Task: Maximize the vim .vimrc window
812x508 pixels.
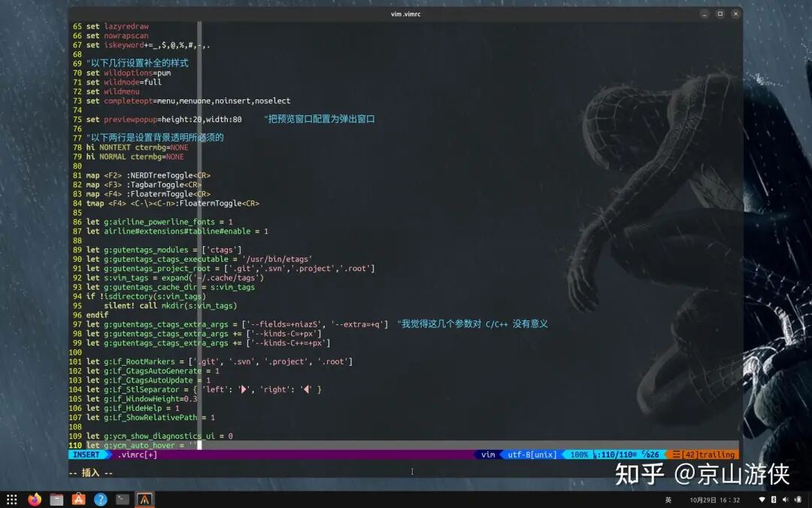Action: tap(720, 14)
